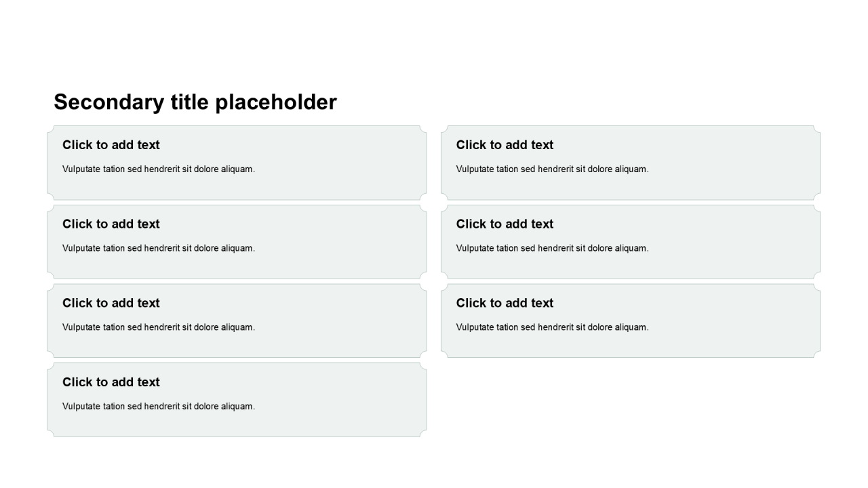Screen dimensions: 868x488
Task: Click the empty right side of the bottom-left card
Action: pos(353,400)
